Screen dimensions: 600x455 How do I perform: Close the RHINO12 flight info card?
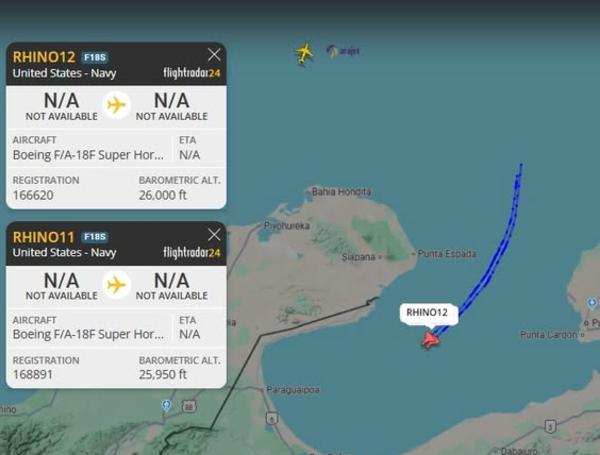click(x=214, y=55)
